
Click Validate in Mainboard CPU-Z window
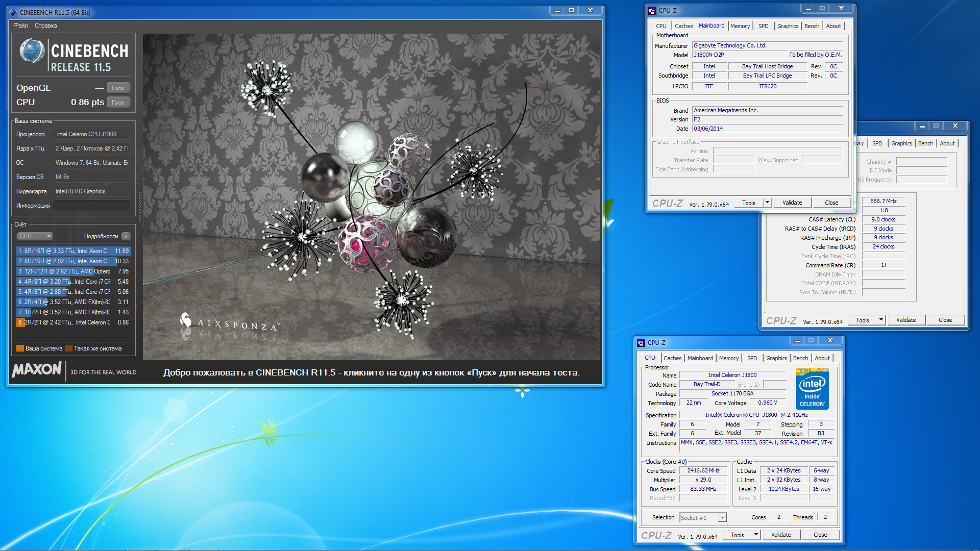tap(792, 203)
